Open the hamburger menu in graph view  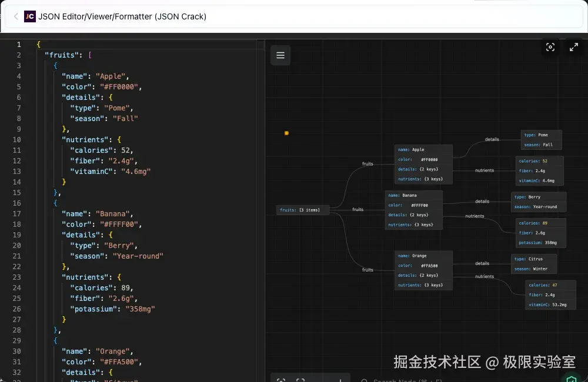click(280, 55)
